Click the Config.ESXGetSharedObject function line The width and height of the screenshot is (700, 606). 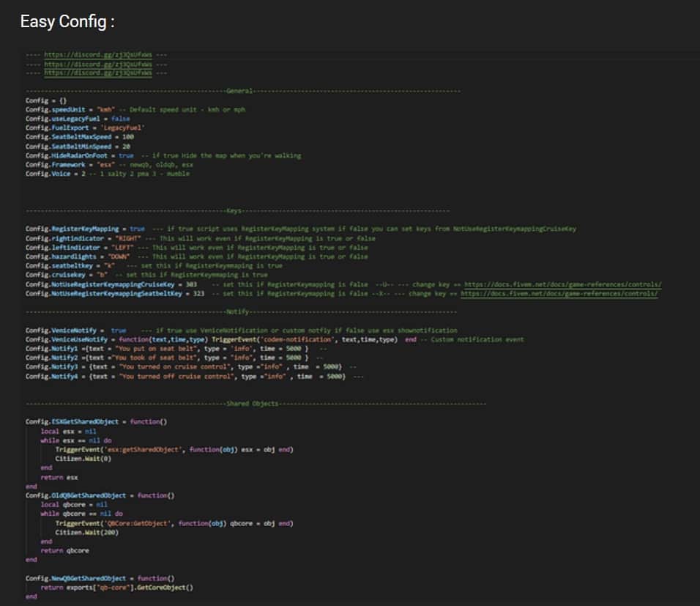97,422
